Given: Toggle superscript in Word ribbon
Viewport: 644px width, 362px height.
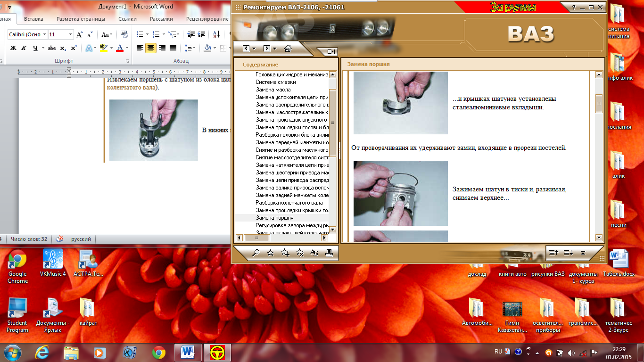Looking at the screenshot, I should 74,48.
